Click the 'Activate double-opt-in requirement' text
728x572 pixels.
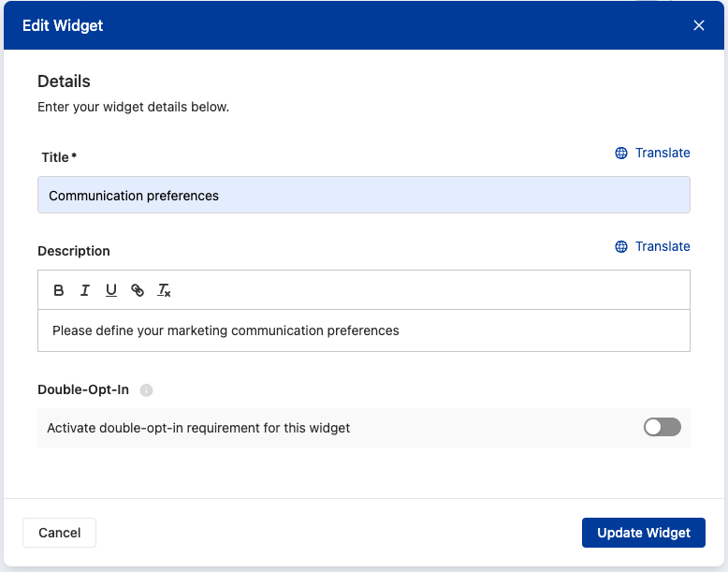point(198,428)
